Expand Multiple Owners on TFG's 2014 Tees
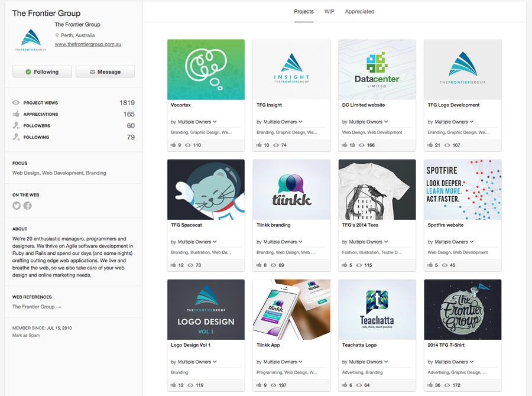 click(x=368, y=242)
